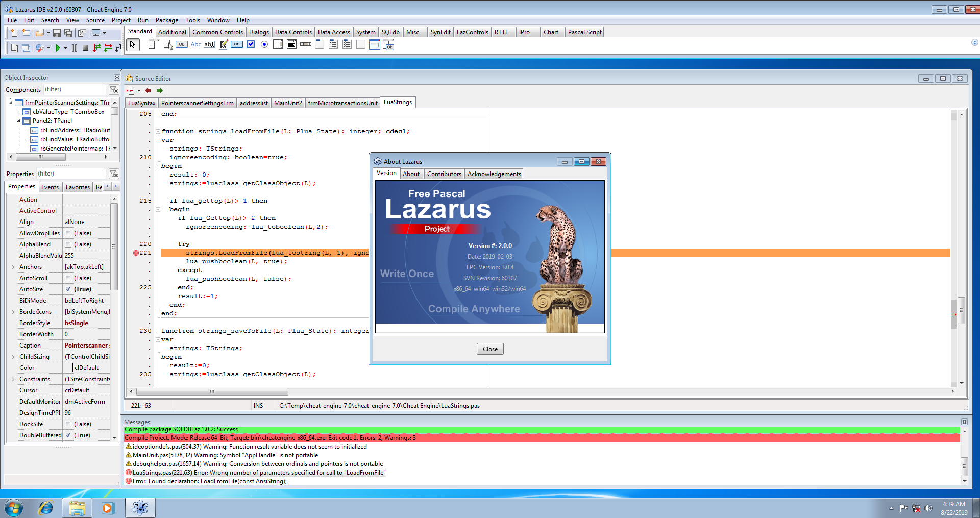This screenshot has width=980, height=518.
Task: Switch to the Contributors tab
Action: pos(444,174)
